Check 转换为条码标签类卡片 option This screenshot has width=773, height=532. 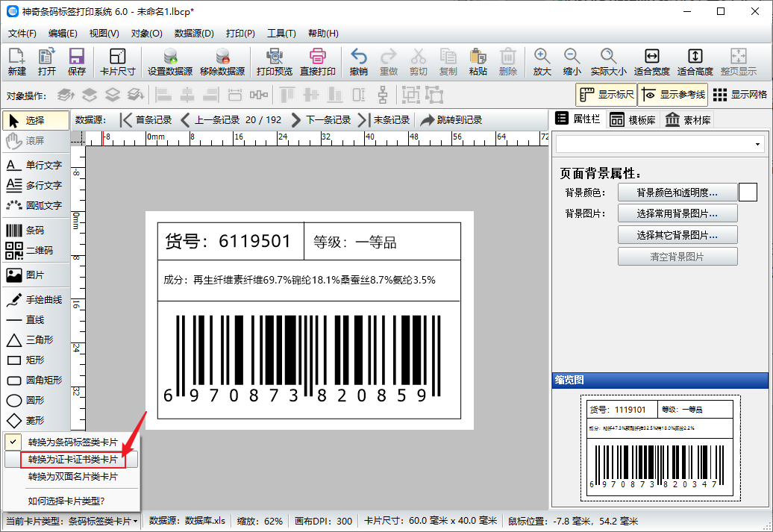click(72, 442)
